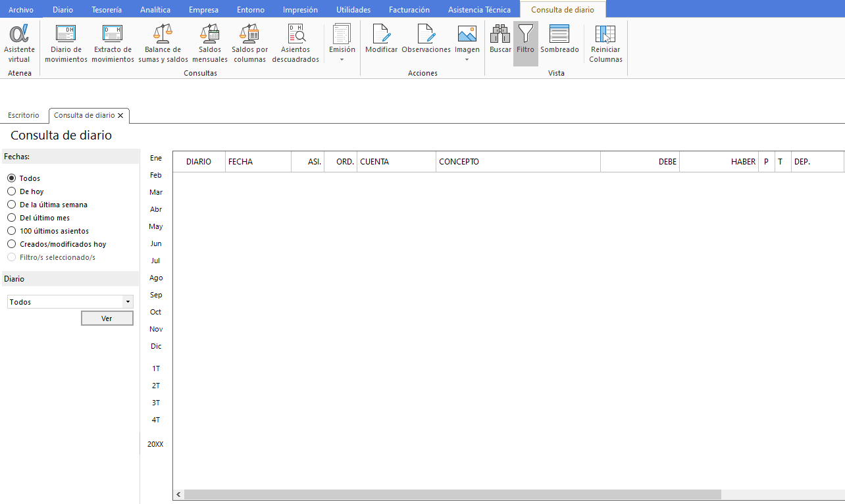Filter by first quarter 1T
Screen dimensions: 845x504
point(156,368)
